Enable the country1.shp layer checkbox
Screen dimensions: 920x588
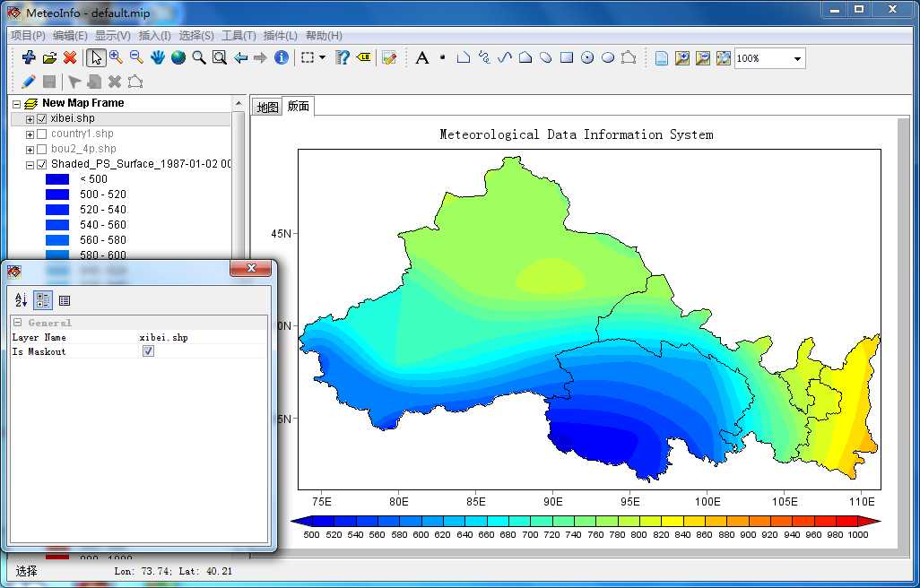point(41,134)
